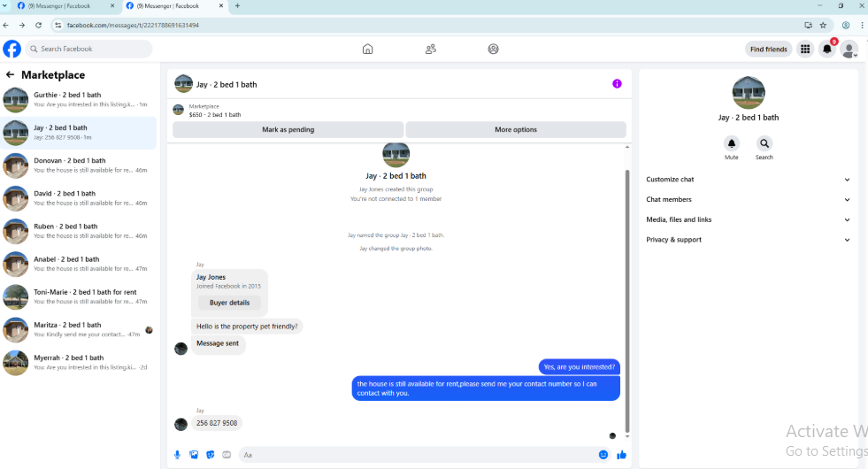The width and height of the screenshot is (868, 469).
Task: Open David 2 bed 1 bath conversation
Action: (x=78, y=198)
